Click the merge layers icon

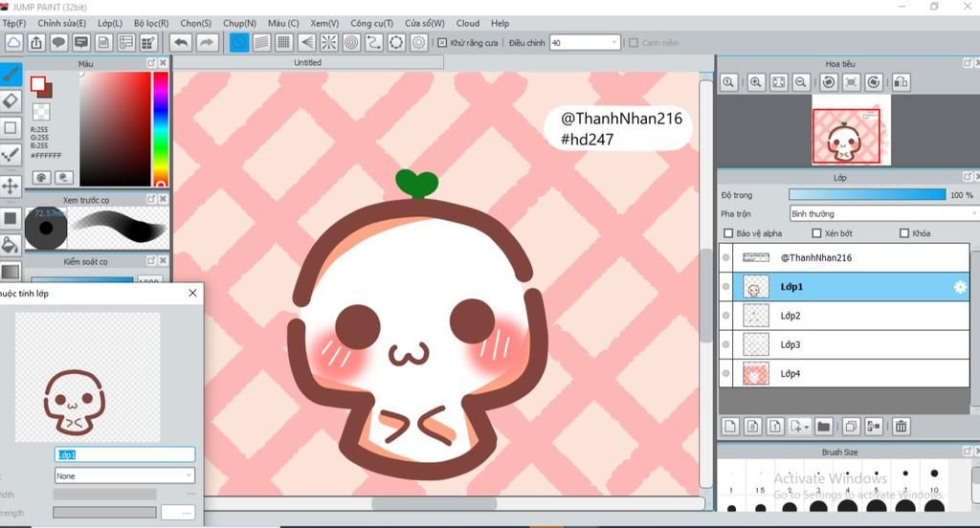click(873, 427)
